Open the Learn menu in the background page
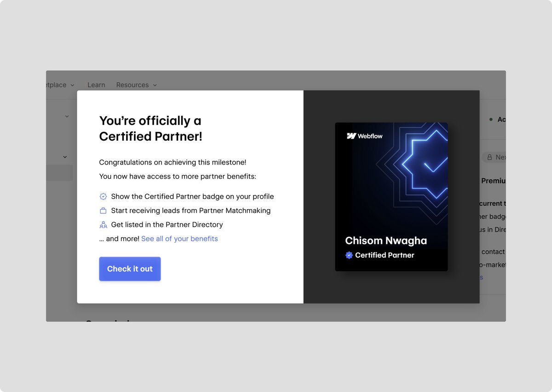Image resolution: width=552 pixels, height=392 pixels. [x=96, y=85]
